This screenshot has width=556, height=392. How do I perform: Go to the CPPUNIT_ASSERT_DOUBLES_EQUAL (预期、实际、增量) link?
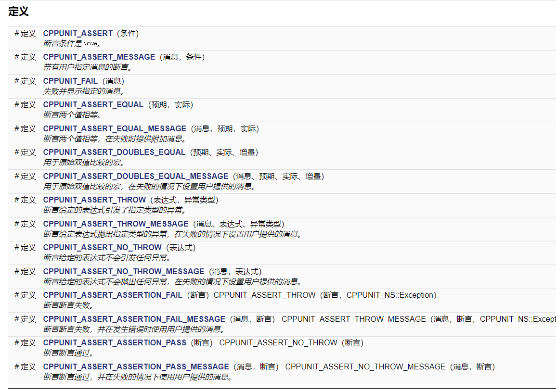(x=114, y=152)
